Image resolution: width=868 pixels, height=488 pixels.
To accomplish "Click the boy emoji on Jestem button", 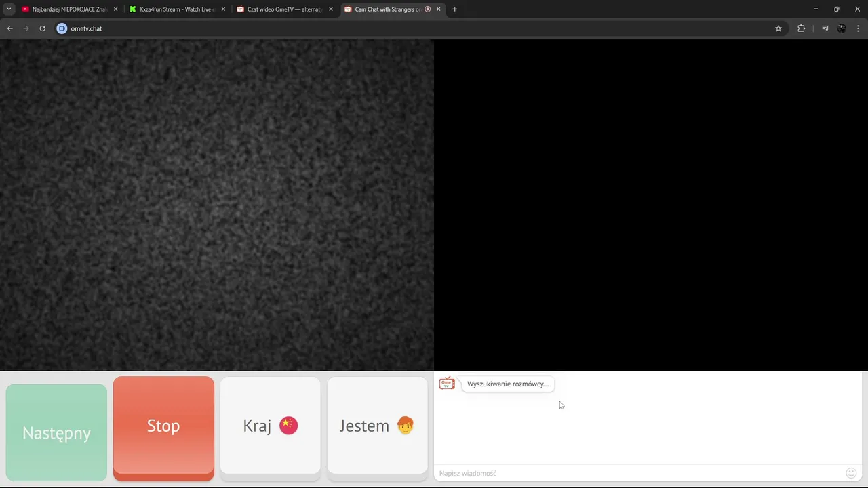I will coord(405,426).
